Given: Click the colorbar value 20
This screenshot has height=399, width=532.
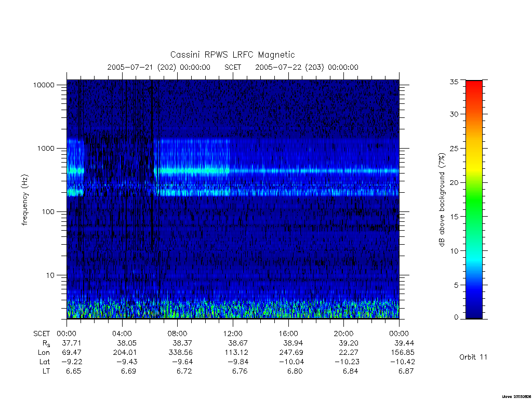Looking at the screenshot, I should pyautogui.click(x=454, y=182).
